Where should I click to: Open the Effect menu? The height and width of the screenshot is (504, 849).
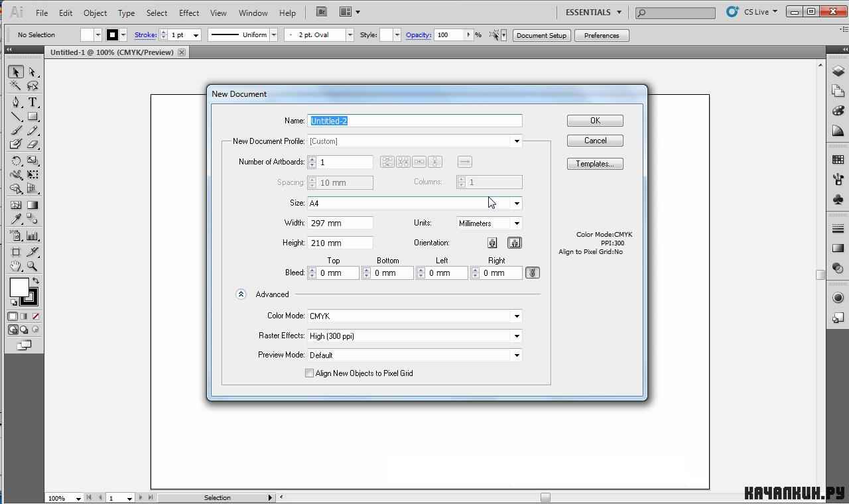coord(189,13)
